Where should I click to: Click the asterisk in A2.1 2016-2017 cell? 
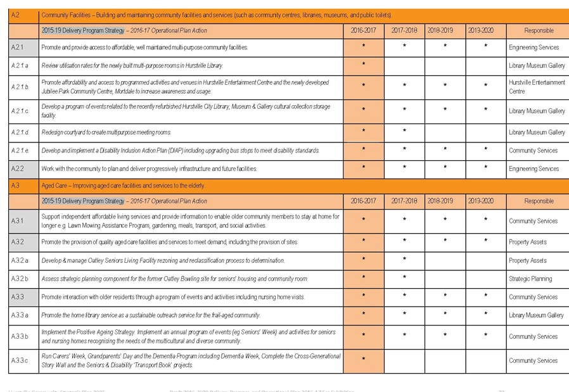click(x=364, y=47)
